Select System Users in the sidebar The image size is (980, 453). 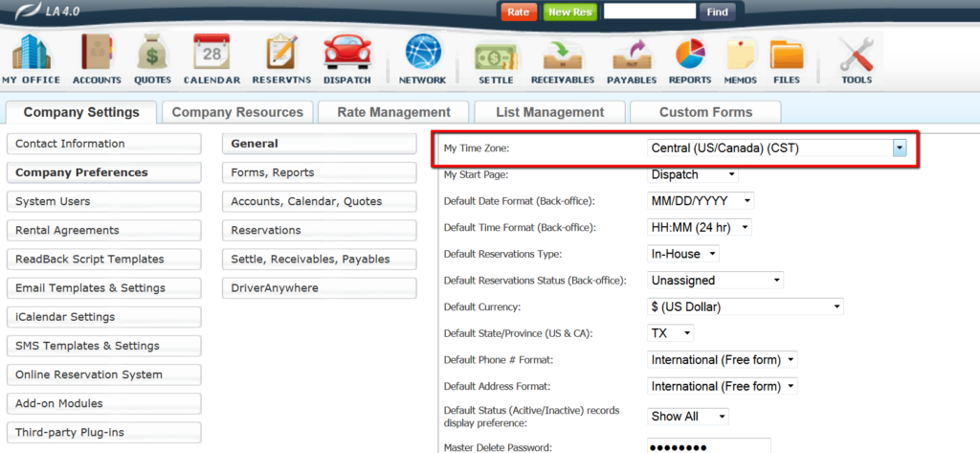click(103, 202)
